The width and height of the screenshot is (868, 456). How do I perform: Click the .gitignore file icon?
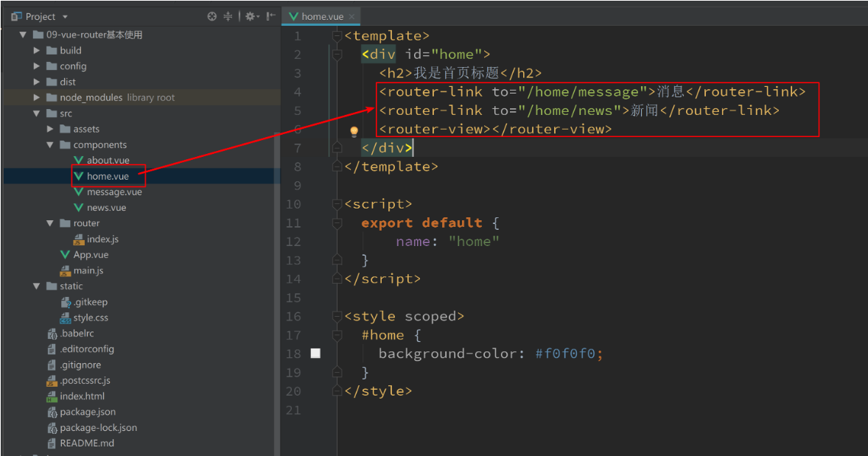[x=52, y=365]
